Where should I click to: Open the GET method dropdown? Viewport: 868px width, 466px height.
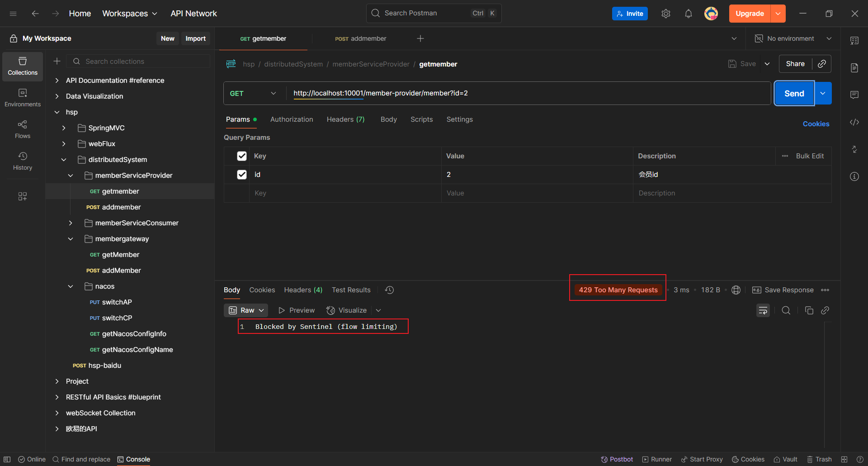[x=253, y=93]
